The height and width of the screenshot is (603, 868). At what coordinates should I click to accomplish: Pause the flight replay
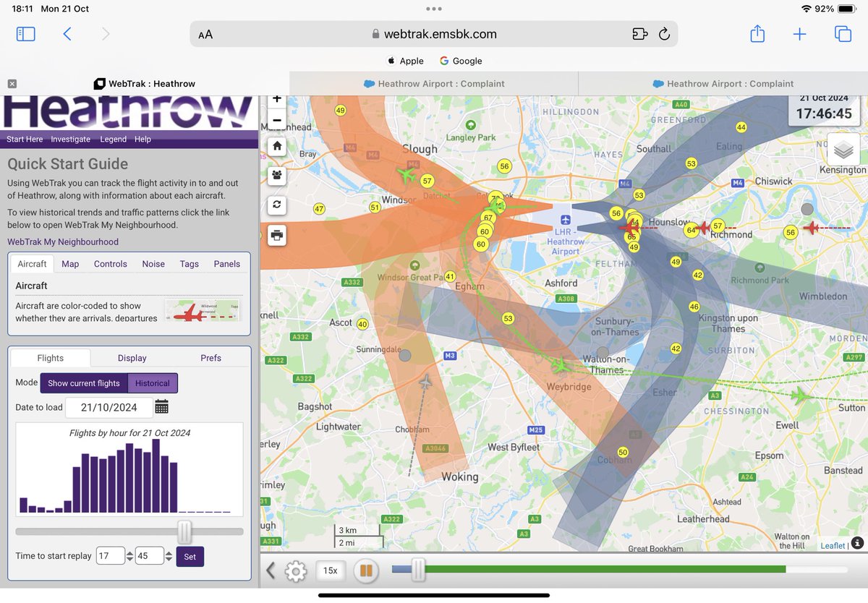coord(366,571)
